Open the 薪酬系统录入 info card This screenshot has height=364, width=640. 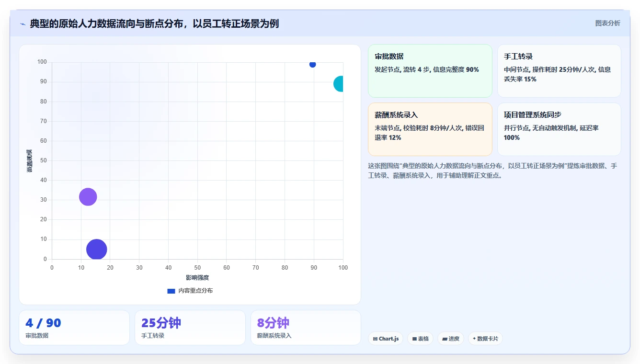pos(430,129)
